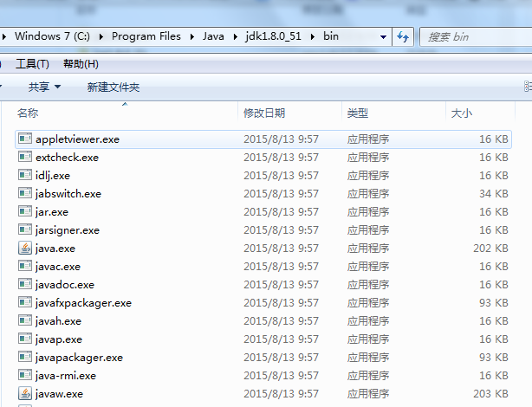Image resolution: width=532 pixels, height=407 pixels.
Task: Navigate to jdk1.8.0_51 breadcrumb
Action: (274, 36)
